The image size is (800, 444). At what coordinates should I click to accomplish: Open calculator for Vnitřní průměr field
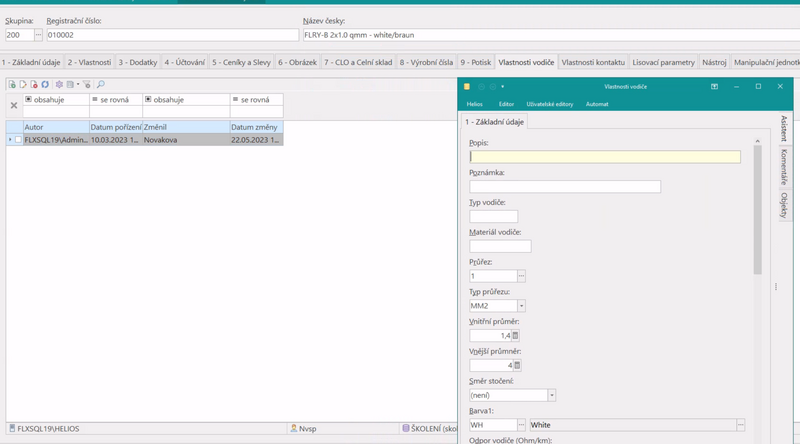pos(516,336)
